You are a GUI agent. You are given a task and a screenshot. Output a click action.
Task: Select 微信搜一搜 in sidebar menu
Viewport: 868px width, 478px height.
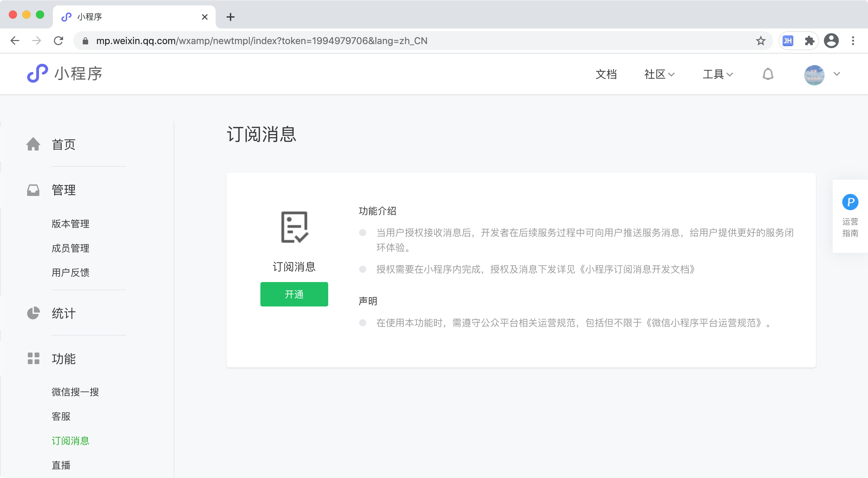point(75,392)
